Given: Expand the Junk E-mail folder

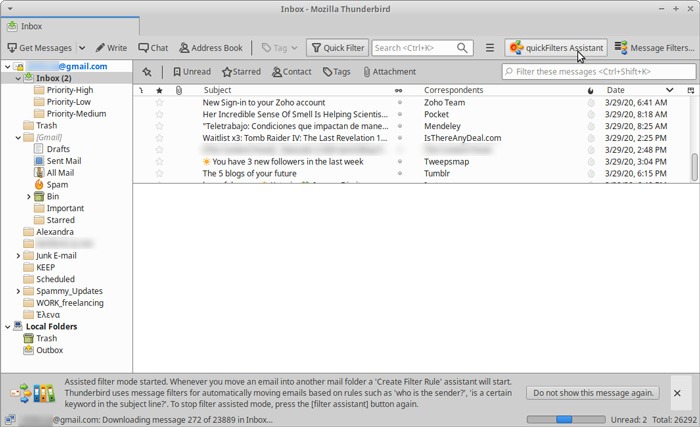Looking at the screenshot, I should tap(18, 256).
